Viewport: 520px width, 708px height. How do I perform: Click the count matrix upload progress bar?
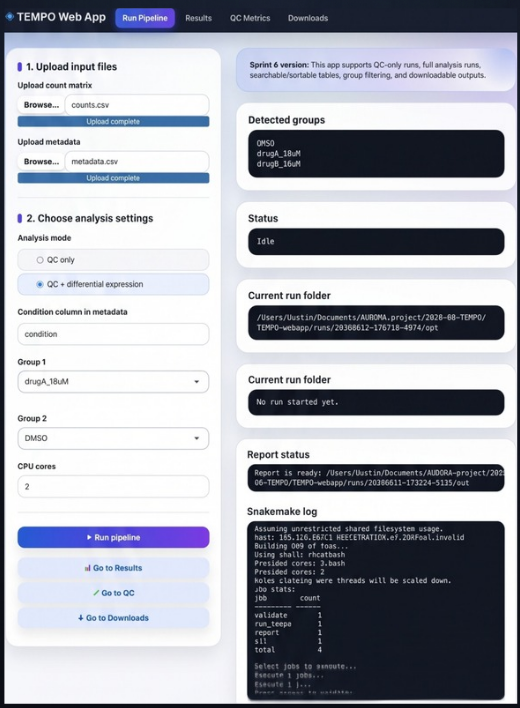click(113, 121)
